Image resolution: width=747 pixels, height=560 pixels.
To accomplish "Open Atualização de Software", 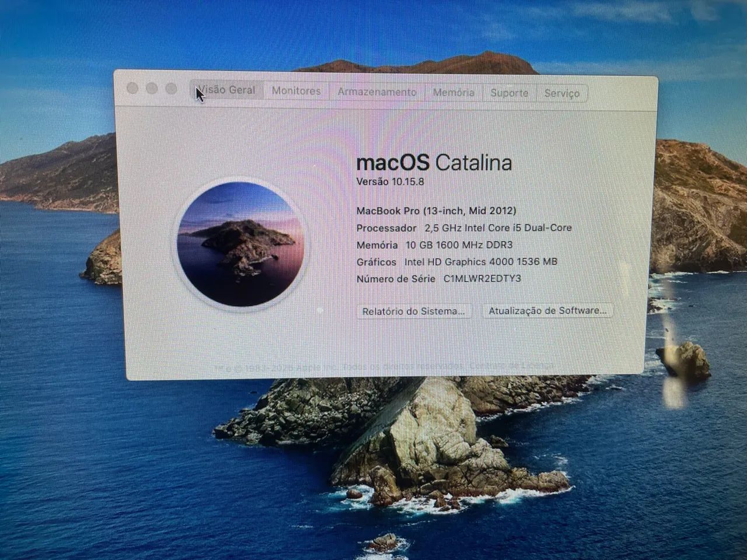I will [547, 310].
